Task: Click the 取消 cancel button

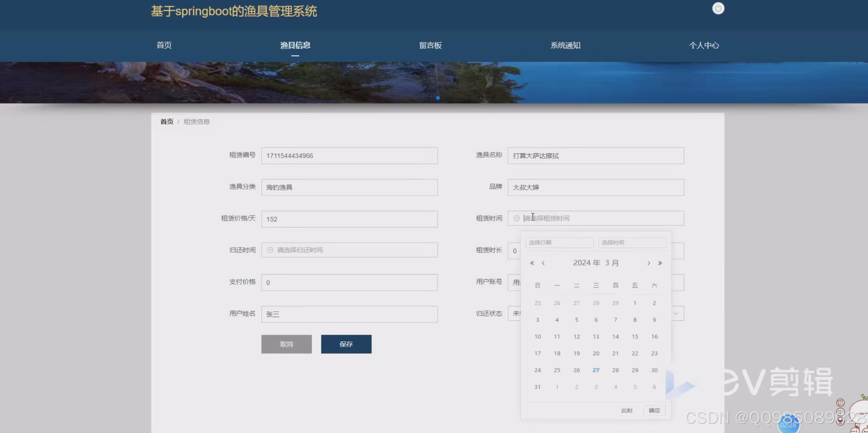Action: (286, 344)
